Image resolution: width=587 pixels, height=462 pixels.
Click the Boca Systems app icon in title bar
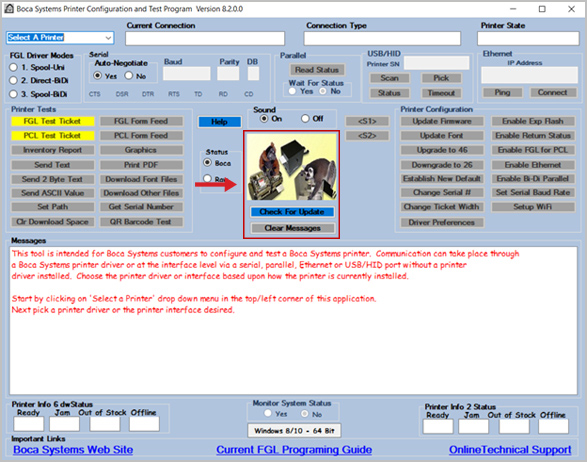tap(9, 9)
